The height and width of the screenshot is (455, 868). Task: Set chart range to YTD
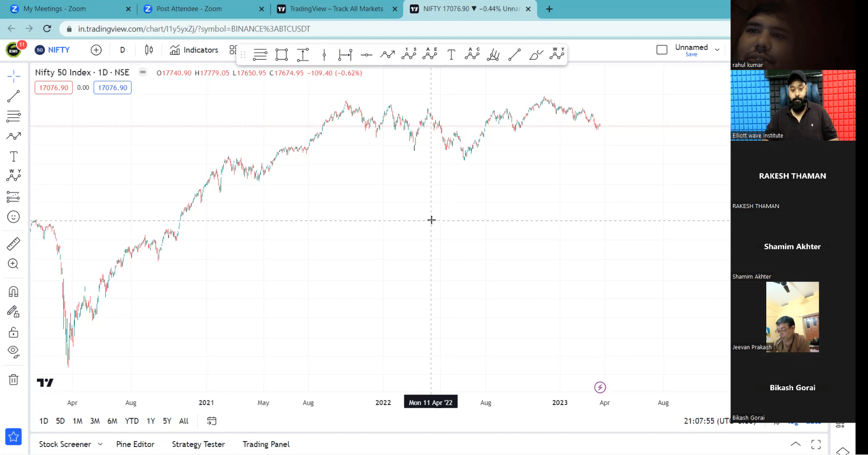click(x=132, y=421)
